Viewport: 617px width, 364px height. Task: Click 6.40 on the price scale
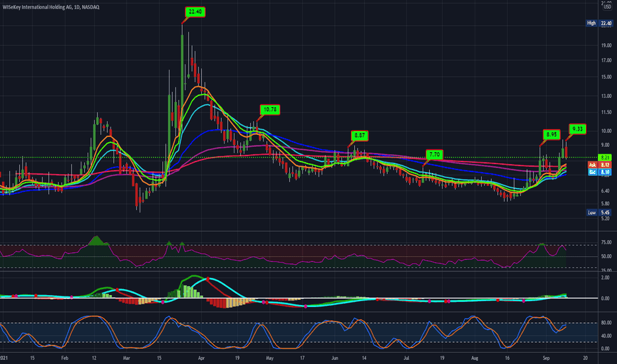pos(606,191)
